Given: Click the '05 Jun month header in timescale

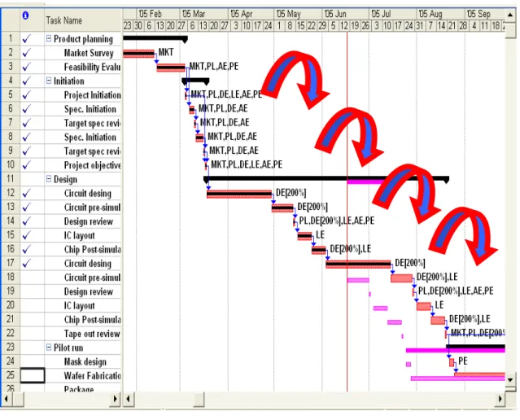Looking at the screenshot, I should [x=335, y=15].
